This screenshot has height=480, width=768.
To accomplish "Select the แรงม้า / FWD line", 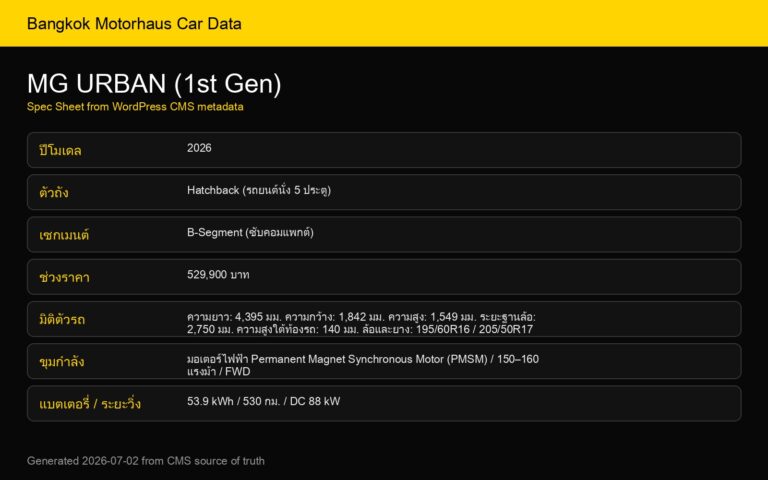I will (218, 371).
